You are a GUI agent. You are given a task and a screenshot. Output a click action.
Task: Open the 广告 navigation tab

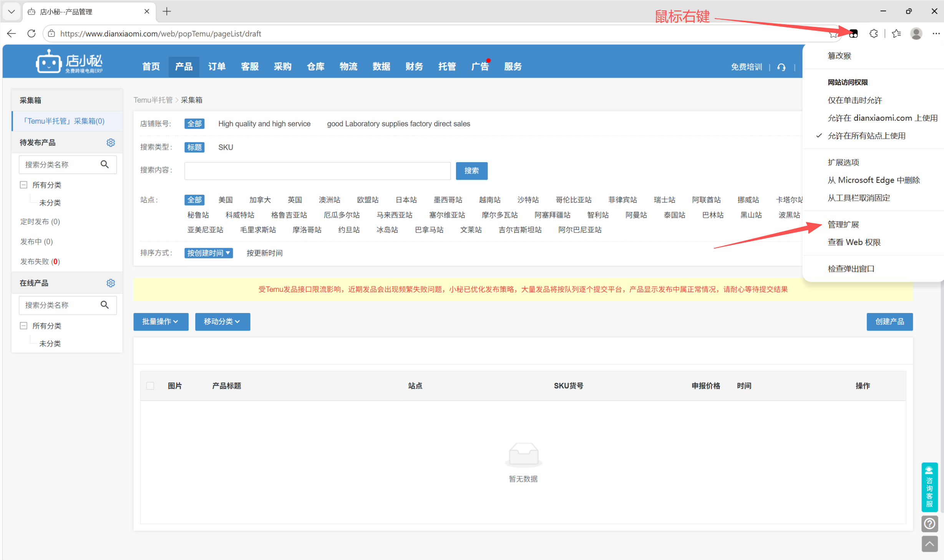pyautogui.click(x=480, y=66)
